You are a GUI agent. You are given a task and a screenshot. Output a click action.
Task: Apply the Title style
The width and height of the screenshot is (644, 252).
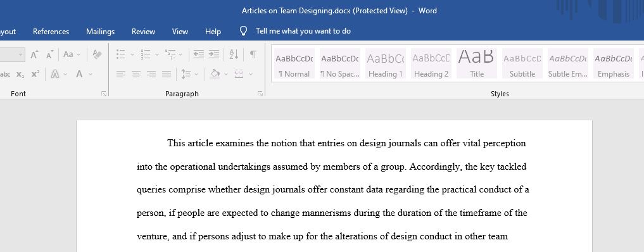tap(476, 63)
